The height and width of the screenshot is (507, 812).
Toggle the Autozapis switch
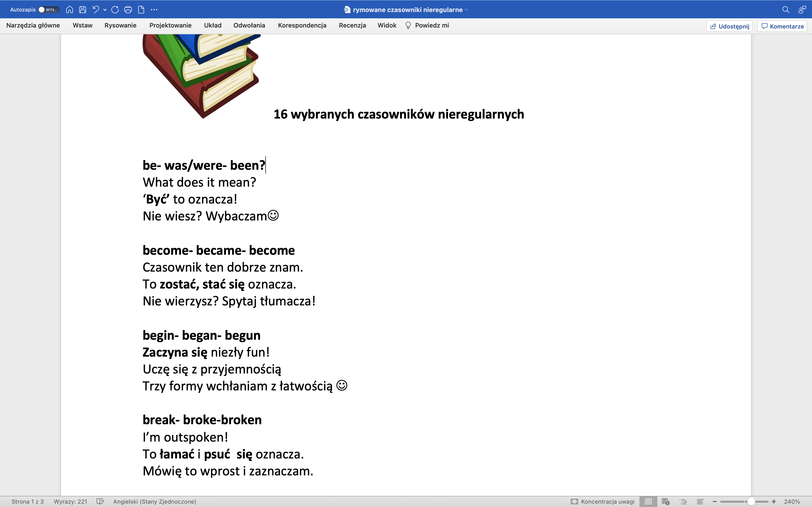click(x=49, y=10)
